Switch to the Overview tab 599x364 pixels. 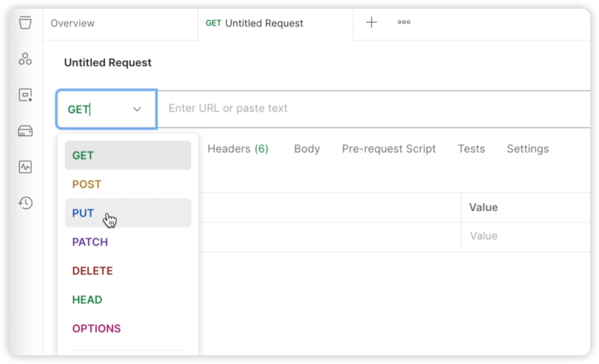click(x=72, y=23)
